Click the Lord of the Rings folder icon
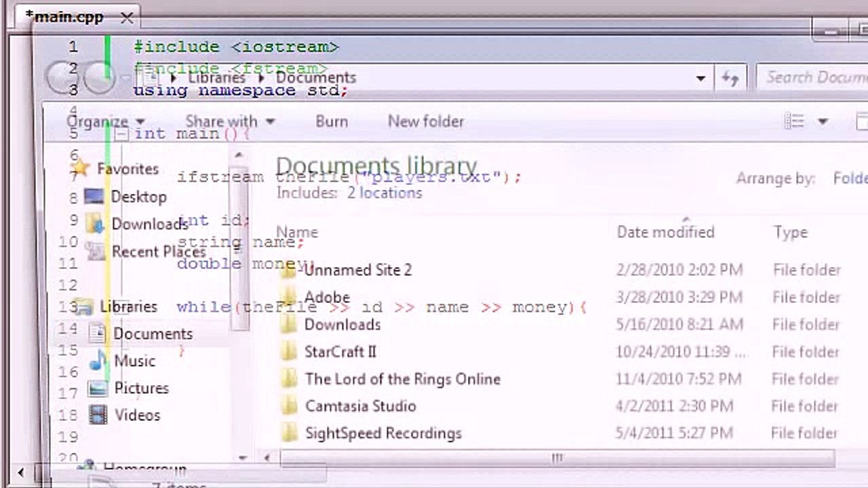Image resolution: width=868 pixels, height=488 pixels. click(x=290, y=379)
